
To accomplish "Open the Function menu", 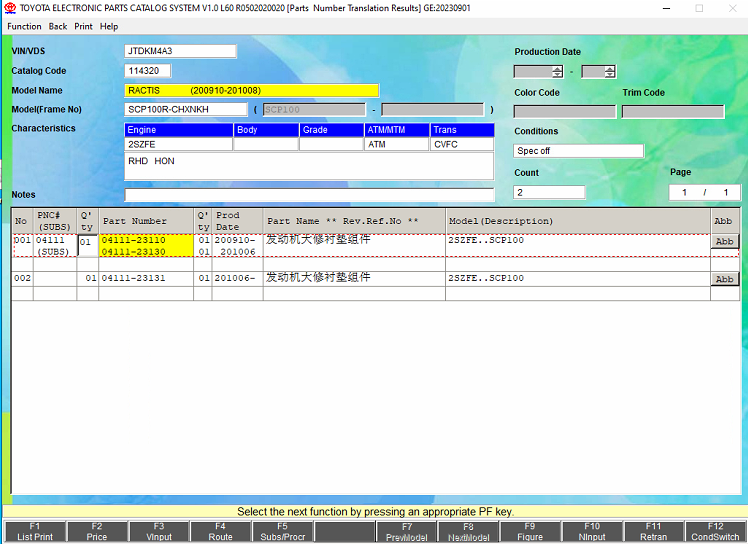I will [x=24, y=26].
